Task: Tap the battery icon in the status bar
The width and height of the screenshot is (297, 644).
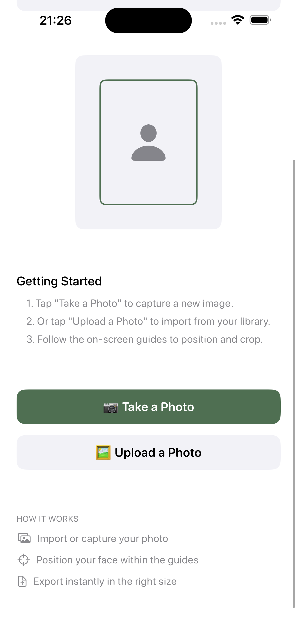Action: pyautogui.click(x=260, y=20)
